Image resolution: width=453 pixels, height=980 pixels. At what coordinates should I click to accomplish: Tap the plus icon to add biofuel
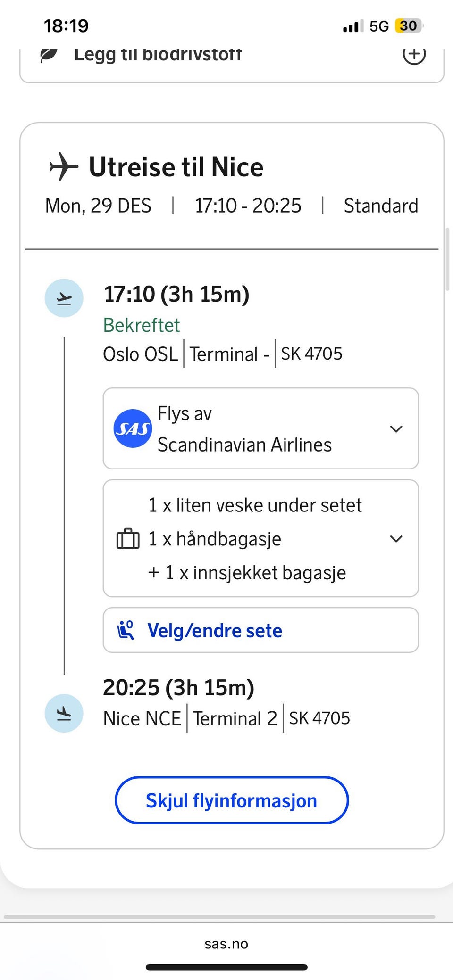coord(414,55)
